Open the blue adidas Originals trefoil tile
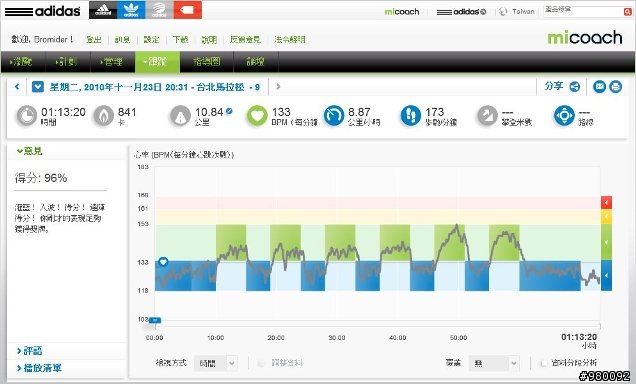The height and width of the screenshot is (384, 636). (131, 10)
